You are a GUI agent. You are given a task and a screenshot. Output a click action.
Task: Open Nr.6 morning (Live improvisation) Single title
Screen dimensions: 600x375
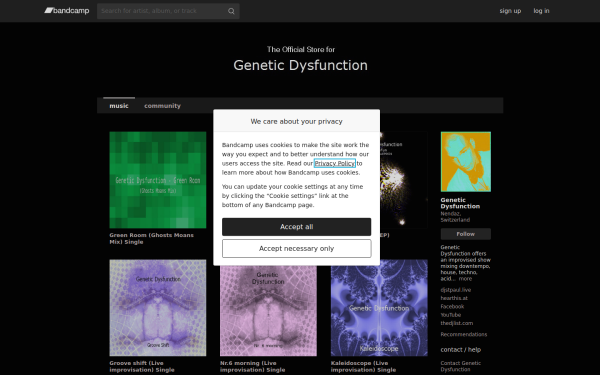pos(253,366)
